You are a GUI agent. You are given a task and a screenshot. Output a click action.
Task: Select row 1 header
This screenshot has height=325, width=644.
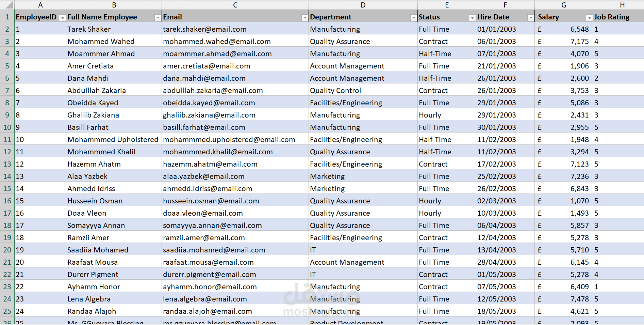(x=7, y=17)
